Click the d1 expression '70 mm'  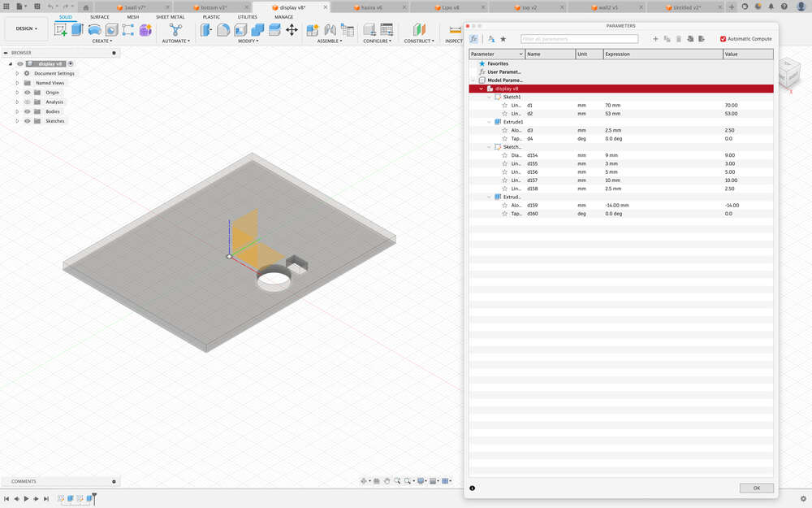pos(612,105)
